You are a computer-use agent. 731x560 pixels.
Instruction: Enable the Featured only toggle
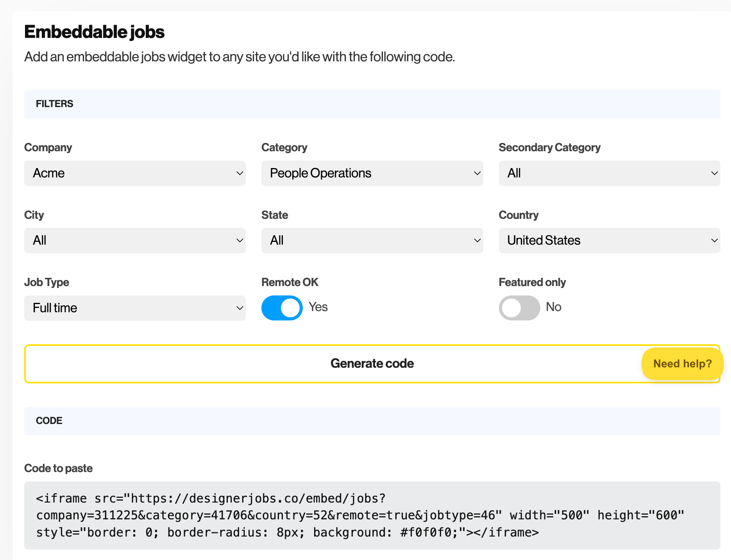click(x=519, y=308)
